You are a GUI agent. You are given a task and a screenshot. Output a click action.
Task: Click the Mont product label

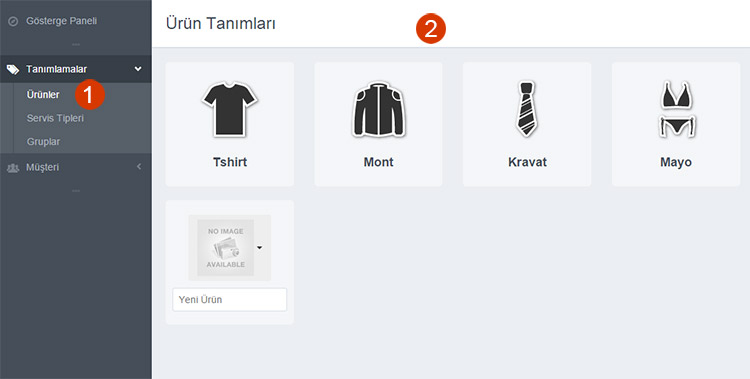click(x=378, y=162)
